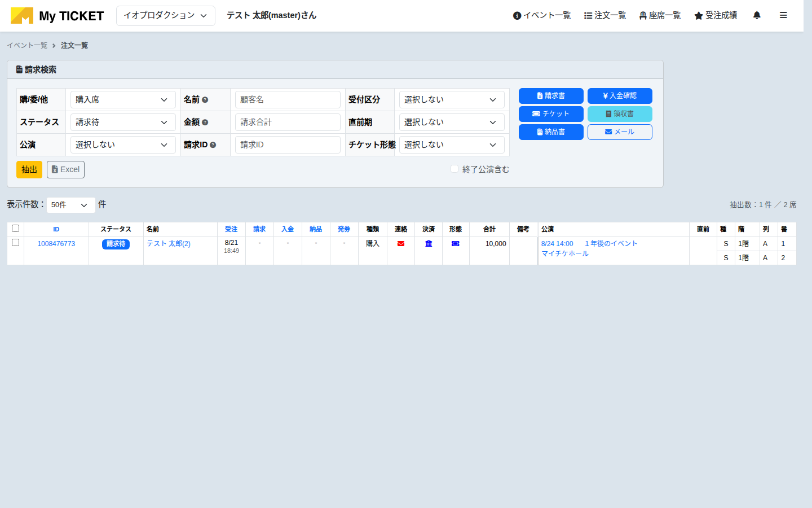Toggle the 終了公演含む checkbox
This screenshot has width=812, height=508.
(454, 169)
